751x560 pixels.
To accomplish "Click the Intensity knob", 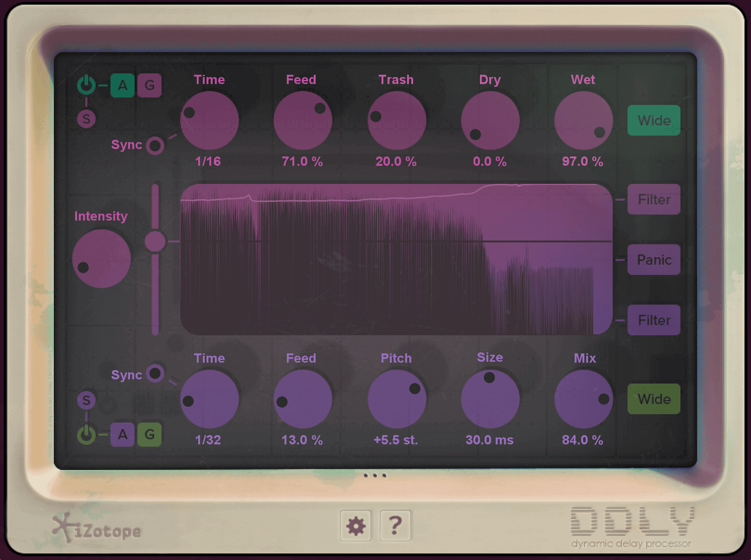I will coord(102,259).
